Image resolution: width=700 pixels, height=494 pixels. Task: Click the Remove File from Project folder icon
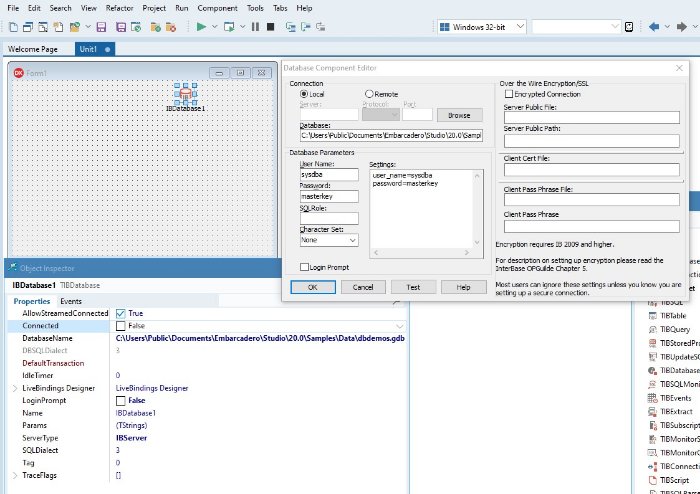171,27
